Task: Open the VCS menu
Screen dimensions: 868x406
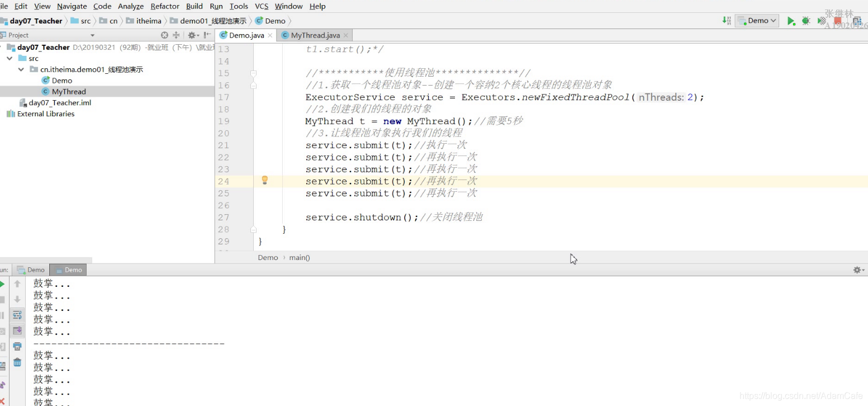Action: [x=262, y=6]
